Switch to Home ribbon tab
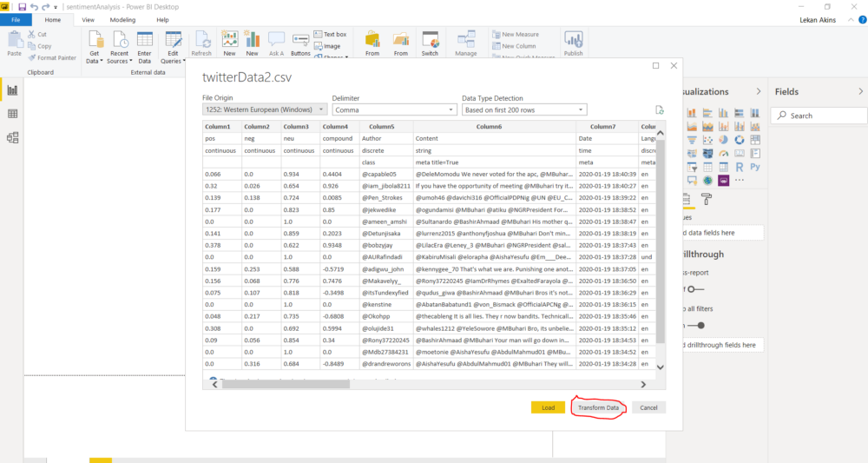 (x=53, y=20)
